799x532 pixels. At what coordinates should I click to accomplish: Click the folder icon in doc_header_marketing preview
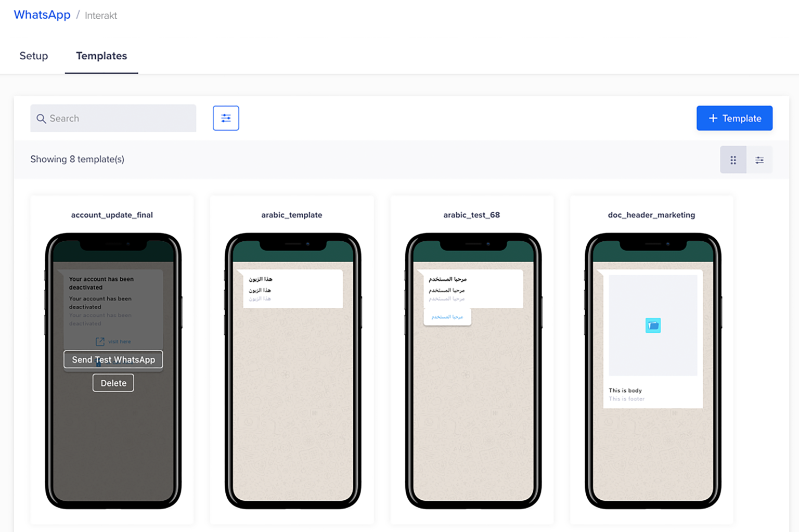(x=653, y=325)
